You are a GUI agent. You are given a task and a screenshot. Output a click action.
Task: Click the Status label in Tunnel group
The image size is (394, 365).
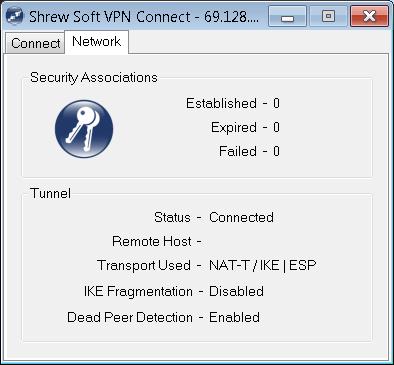172,217
